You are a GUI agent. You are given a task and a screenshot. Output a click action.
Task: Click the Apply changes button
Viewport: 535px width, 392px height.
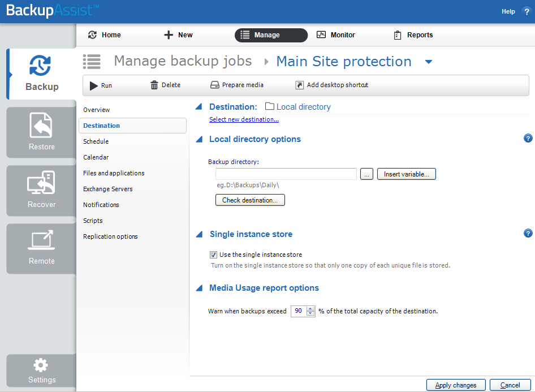pyautogui.click(x=456, y=385)
